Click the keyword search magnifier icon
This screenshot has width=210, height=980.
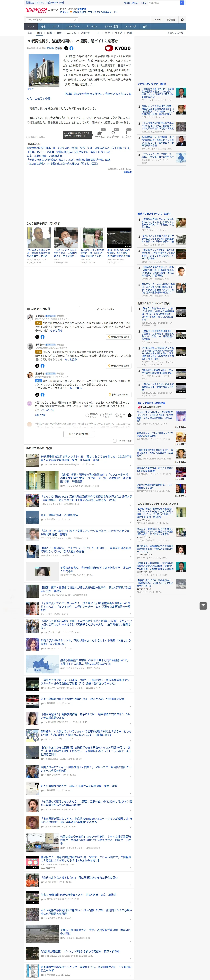click(x=75, y=19)
